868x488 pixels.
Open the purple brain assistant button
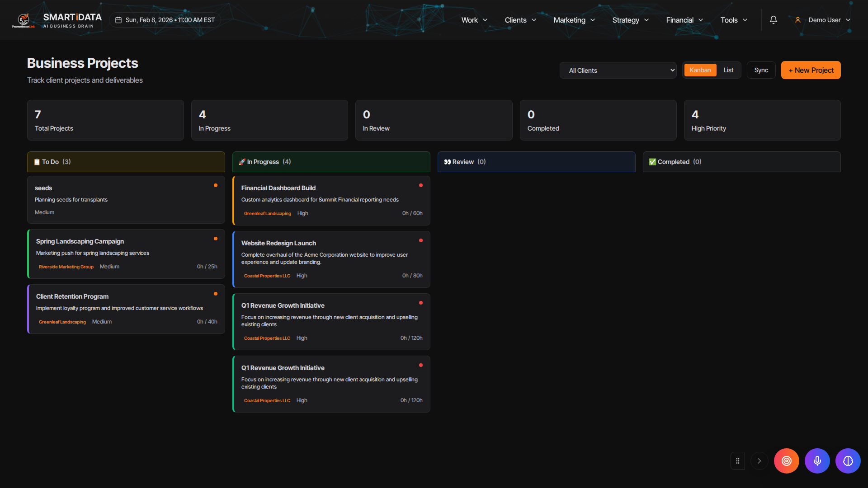point(848,461)
